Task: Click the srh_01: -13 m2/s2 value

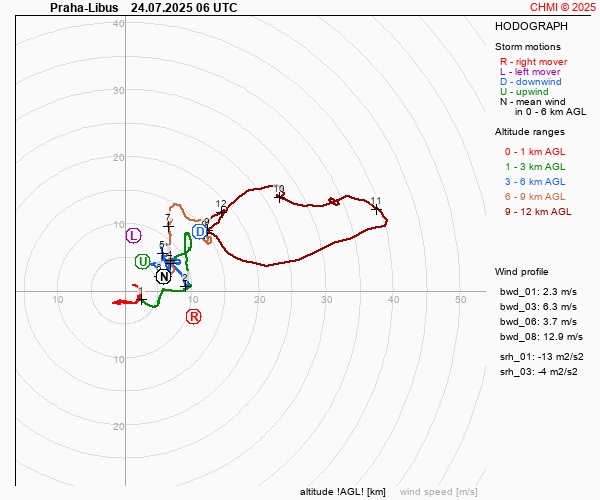Action: pos(541,357)
